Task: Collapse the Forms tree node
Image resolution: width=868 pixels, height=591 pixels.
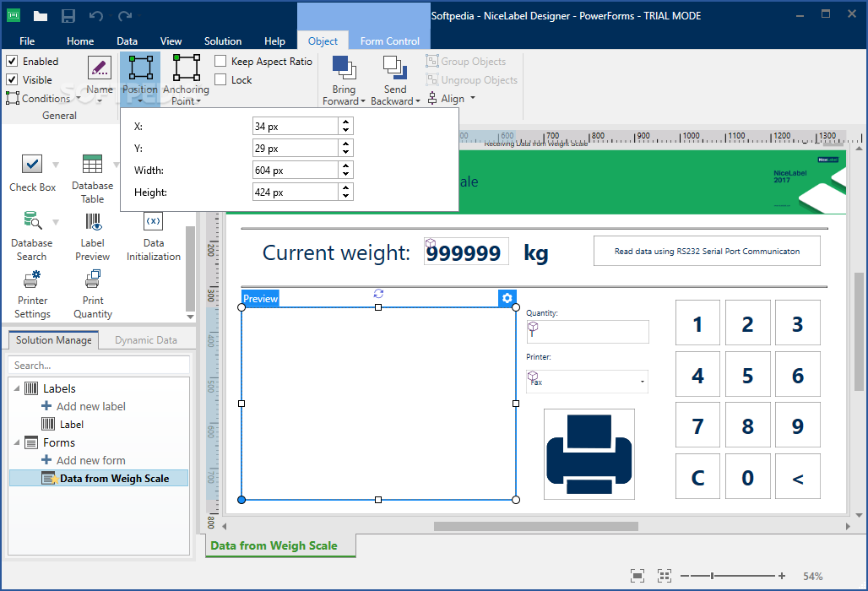Action: (x=17, y=442)
